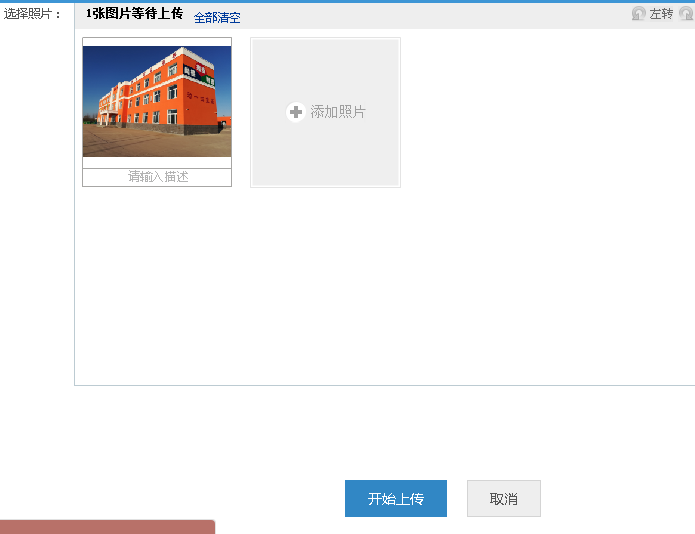Viewport: 695px width, 534px height.
Task: Click the plus icon for adding photos
Action: (x=296, y=112)
